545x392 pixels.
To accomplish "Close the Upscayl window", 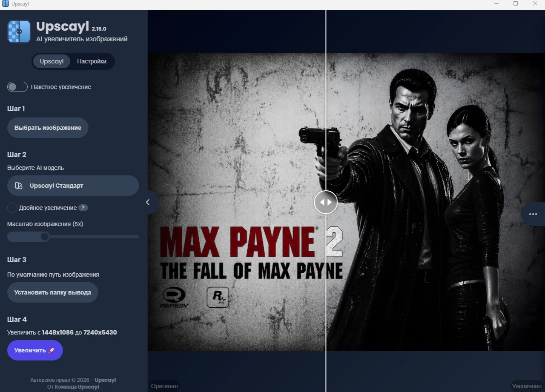I will [x=535, y=4].
